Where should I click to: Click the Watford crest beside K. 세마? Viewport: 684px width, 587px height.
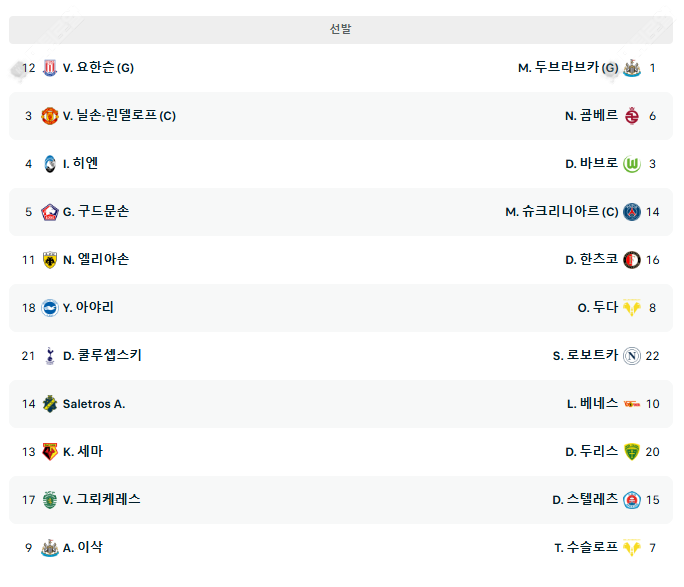50,452
